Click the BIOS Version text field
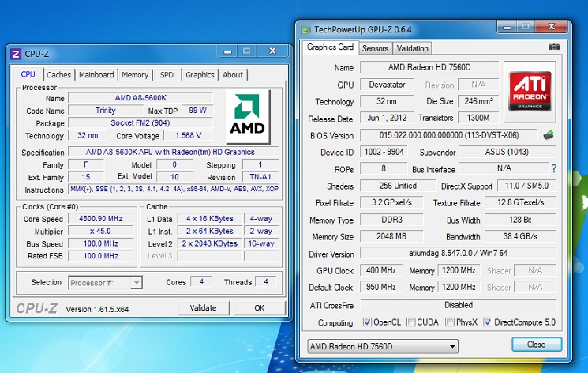The width and height of the screenshot is (588, 373). pos(449,135)
